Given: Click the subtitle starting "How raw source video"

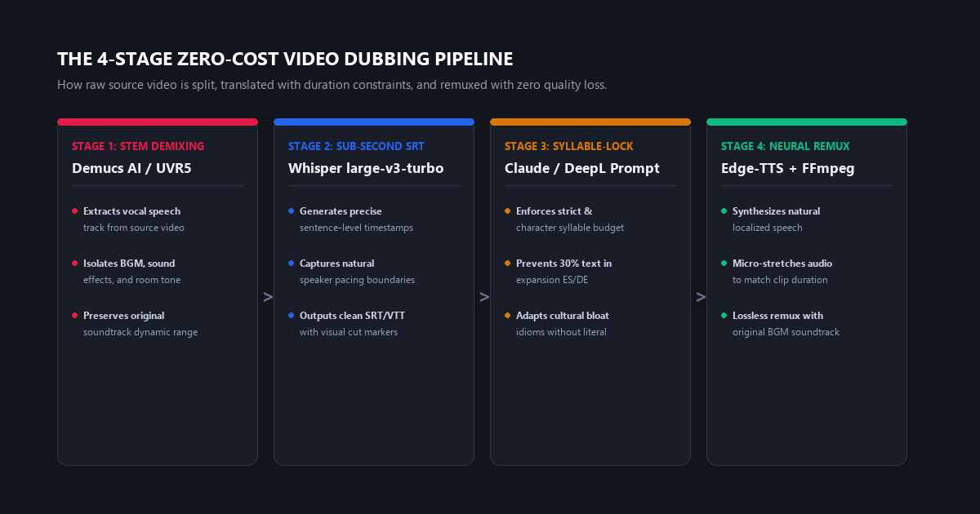Looking at the screenshot, I should click(x=332, y=85).
